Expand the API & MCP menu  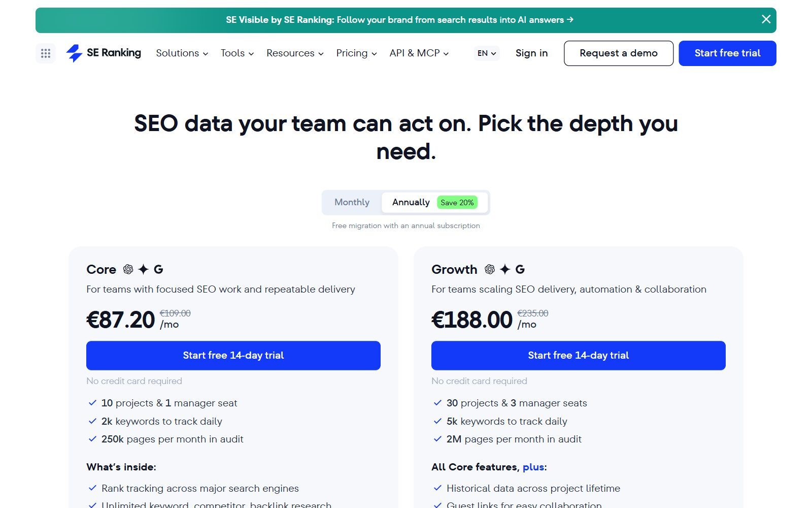click(419, 53)
